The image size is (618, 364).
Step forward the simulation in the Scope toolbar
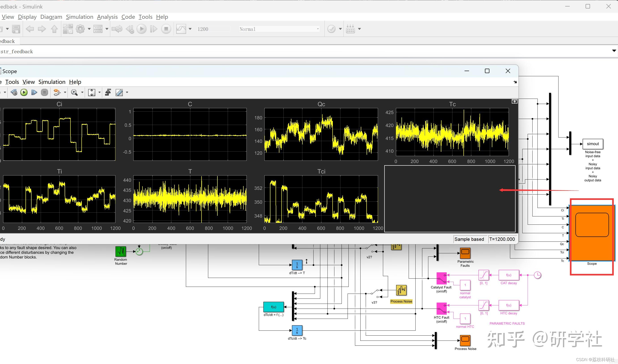[34, 92]
